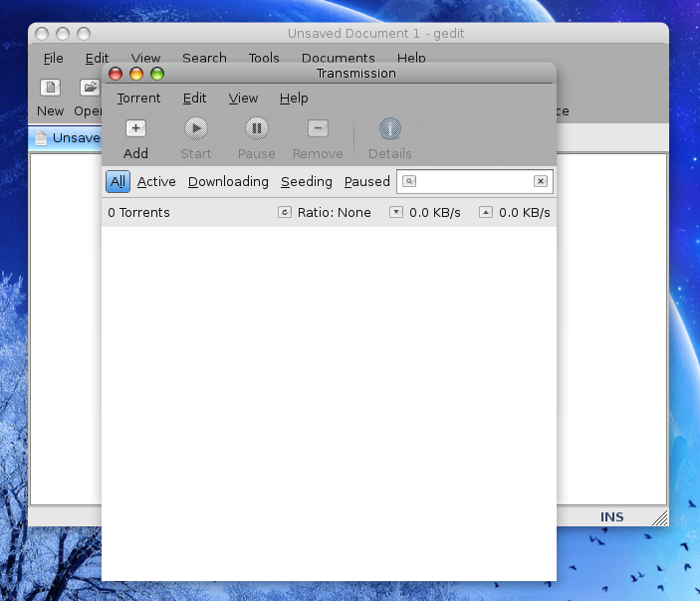
Task: Click the INS indicator in gedit status bar
Action: click(x=611, y=517)
